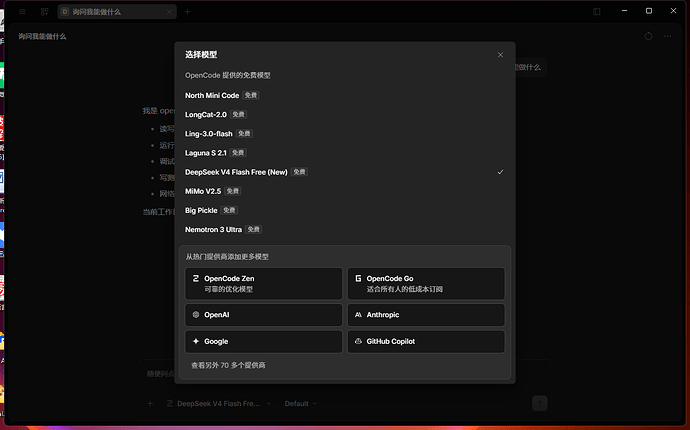Click the plus attach icon in input bar
690x430 pixels.
click(150, 403)
